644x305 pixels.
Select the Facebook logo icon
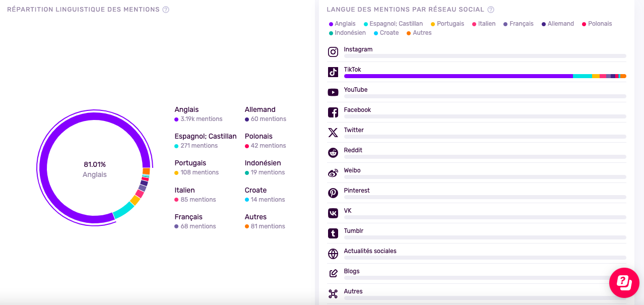click(x=333, y=112)
